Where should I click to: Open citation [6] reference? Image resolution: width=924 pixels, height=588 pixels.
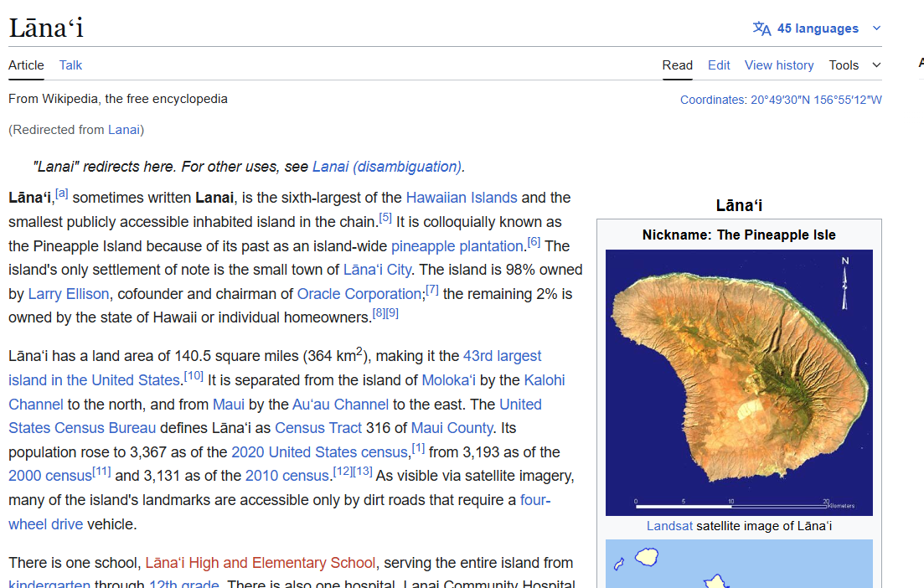point(534,241)
